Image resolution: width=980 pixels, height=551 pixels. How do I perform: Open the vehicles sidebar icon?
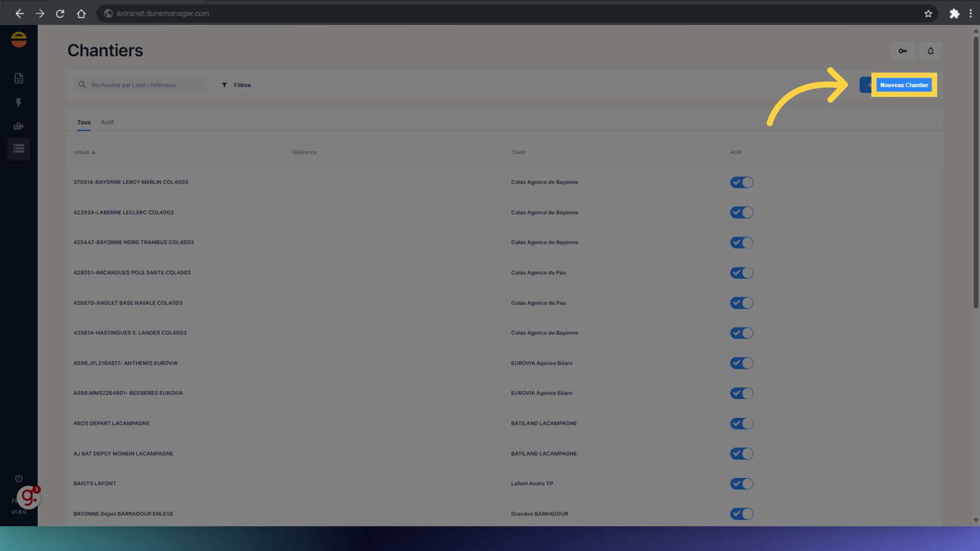pos(19,126)
